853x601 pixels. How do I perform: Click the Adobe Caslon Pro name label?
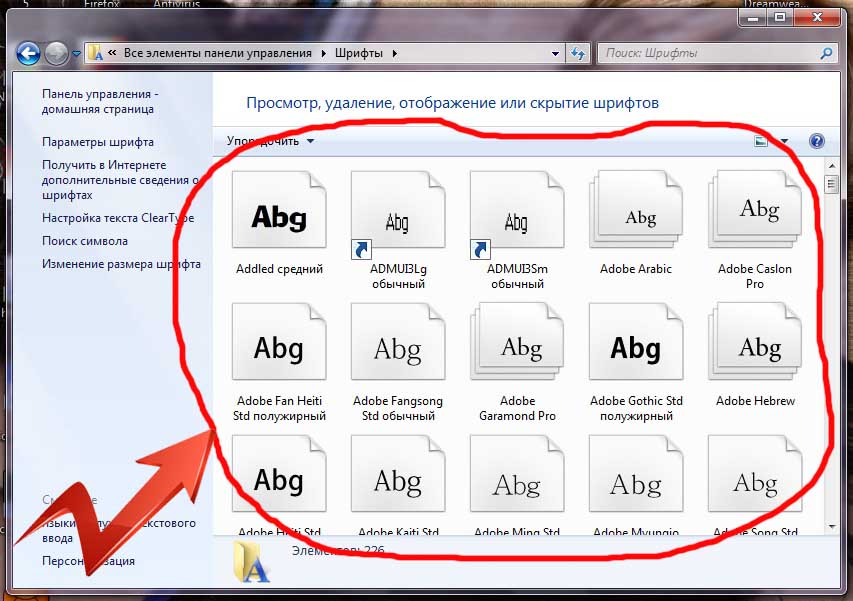point(755,276)
